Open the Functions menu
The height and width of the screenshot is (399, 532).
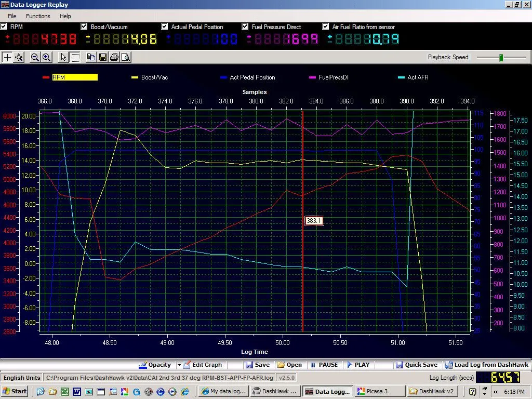point(38,16)
